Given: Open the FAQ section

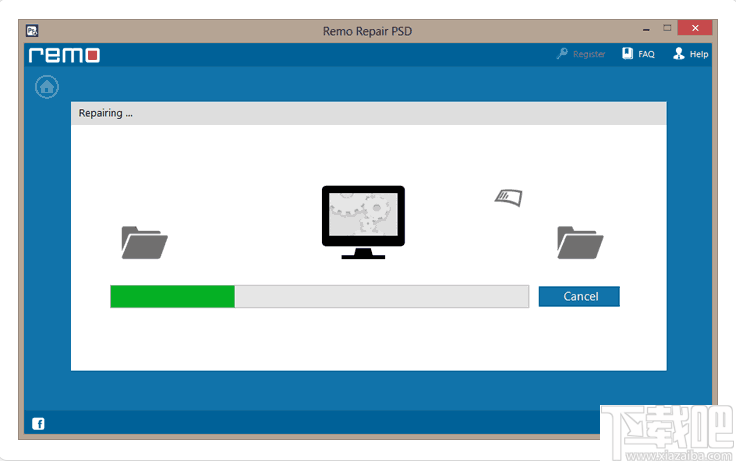Looking at the screenshot, I should 638,54.
